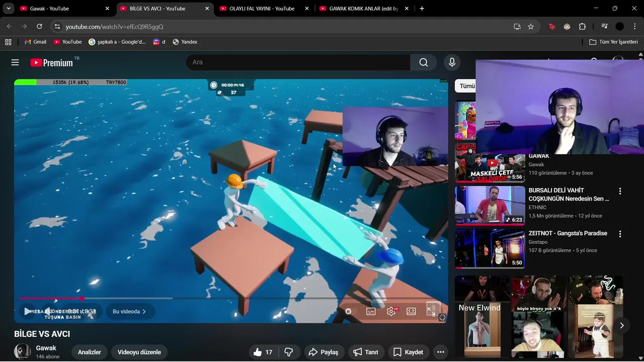The height and width of the screenshot is (362, 644).
Task: Open site information icon in address bar
Action: pyautogui.click(x=57, y=27)
